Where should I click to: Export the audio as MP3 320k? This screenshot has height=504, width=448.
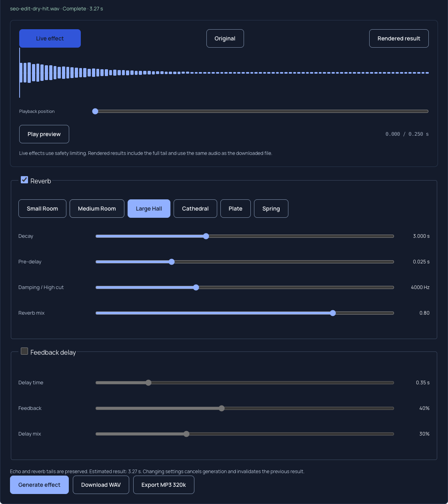pos(164,485)
